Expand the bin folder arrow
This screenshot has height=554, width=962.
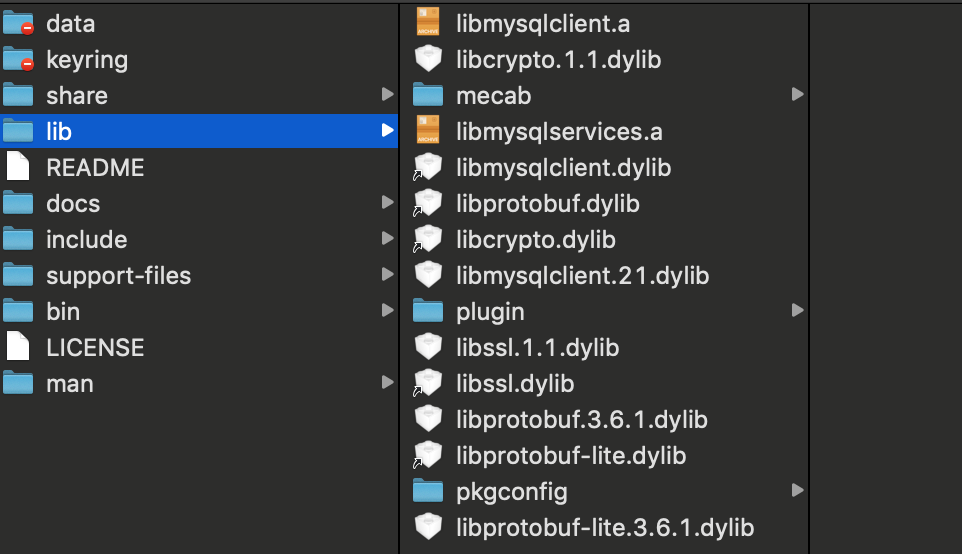387,310
